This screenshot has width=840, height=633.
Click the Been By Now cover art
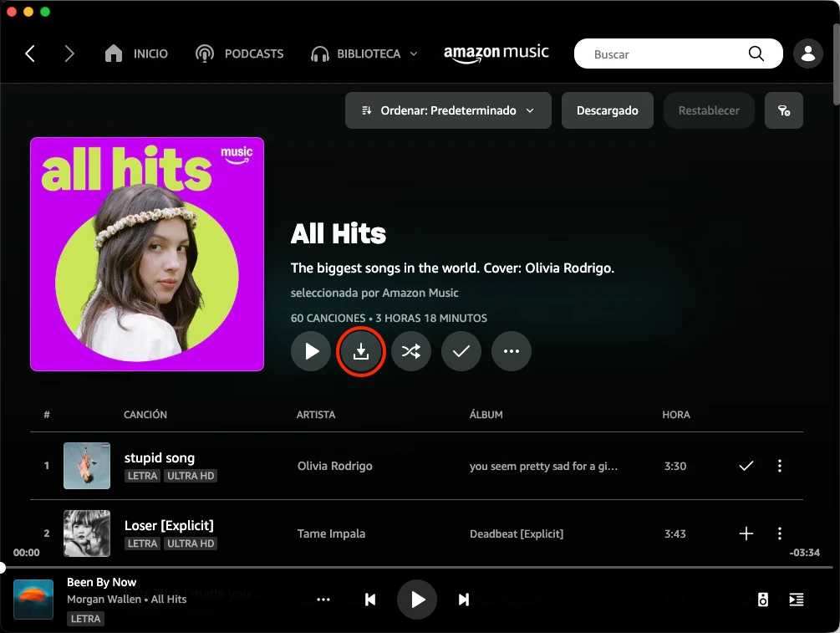[x=33, y=600]
